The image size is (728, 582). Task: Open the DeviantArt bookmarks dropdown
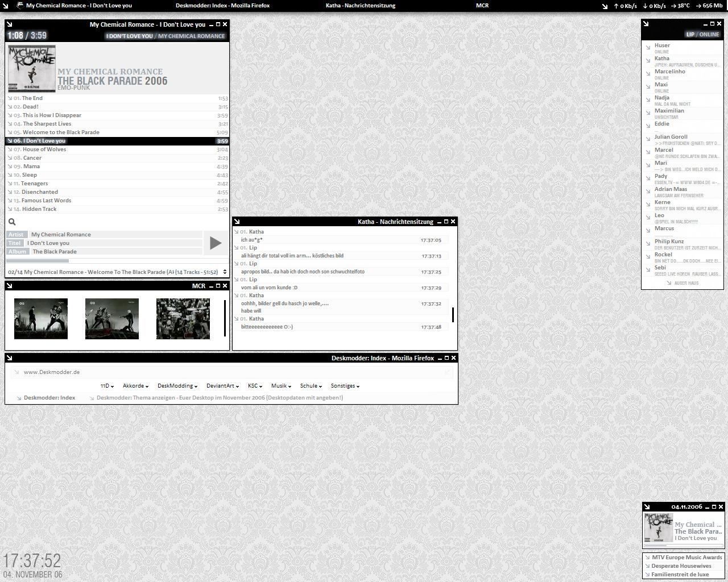(x=222, y=386)
